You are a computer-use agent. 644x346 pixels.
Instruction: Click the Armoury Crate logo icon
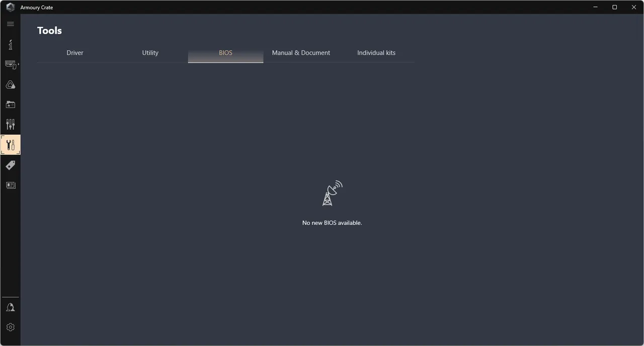pyautogui.click(x=11, y=8)
